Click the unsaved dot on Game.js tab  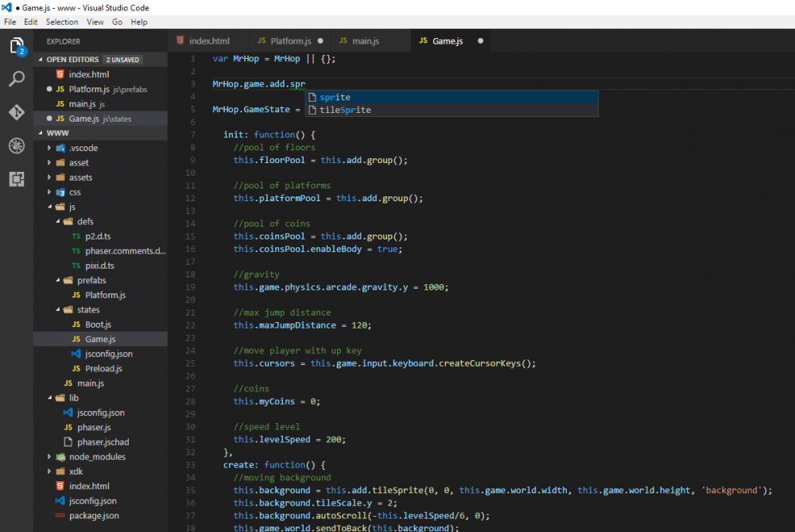480,41
